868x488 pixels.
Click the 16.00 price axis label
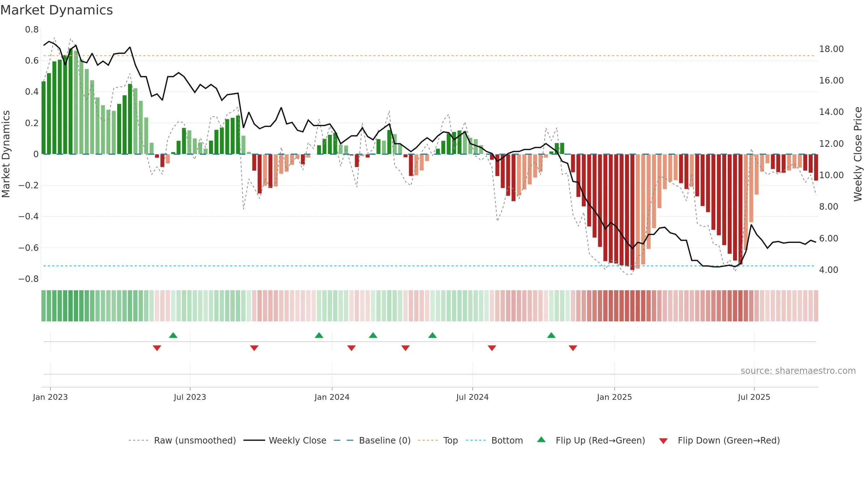[831, 81]
